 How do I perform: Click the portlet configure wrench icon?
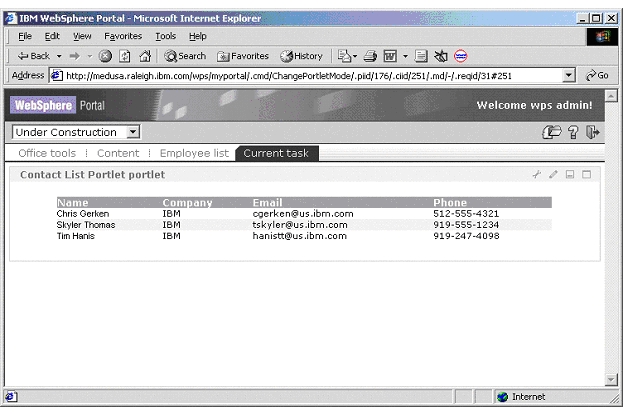click(x=537, y=174)
